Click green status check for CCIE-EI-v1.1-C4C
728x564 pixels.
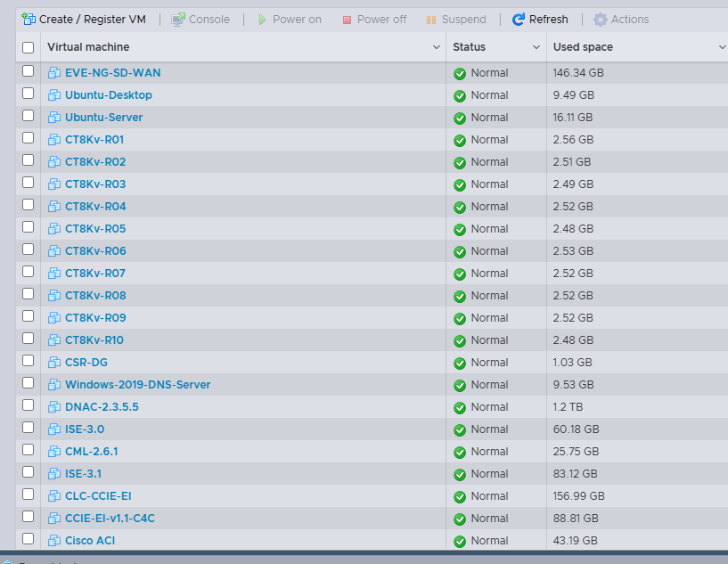(460, 519)
